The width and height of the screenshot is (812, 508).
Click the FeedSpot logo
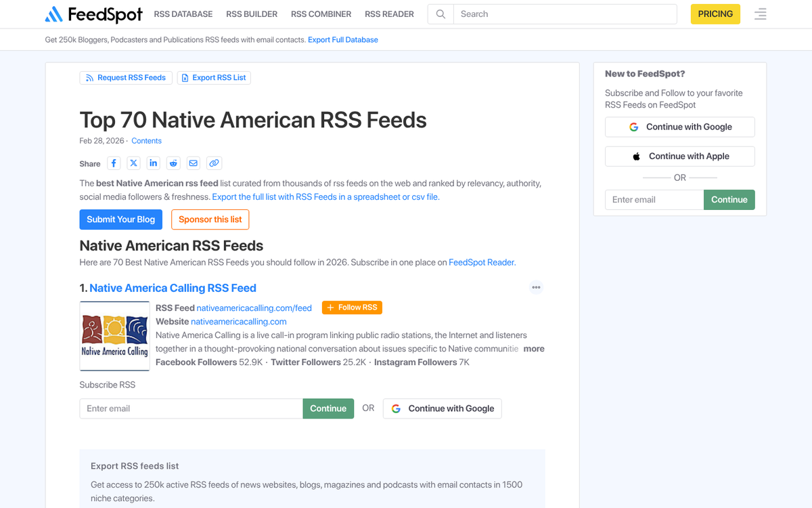(93, 14)
